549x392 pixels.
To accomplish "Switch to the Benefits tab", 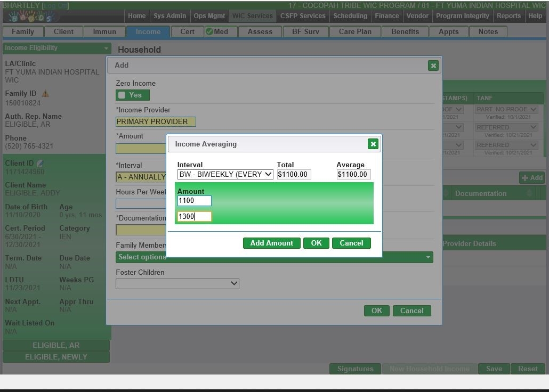I will (x=405, y=31).
